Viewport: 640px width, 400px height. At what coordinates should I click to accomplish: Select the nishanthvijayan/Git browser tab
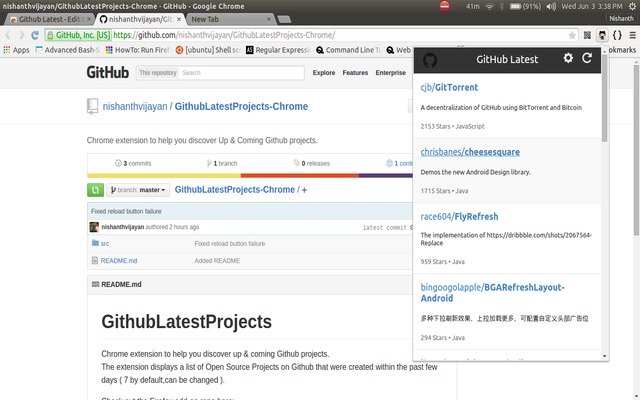click(x=140, y=19)
